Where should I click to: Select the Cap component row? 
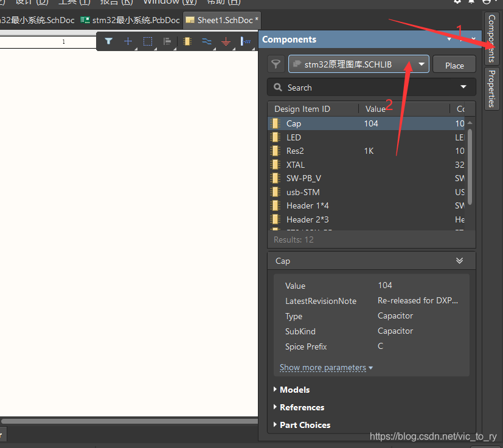click(367, 123)
